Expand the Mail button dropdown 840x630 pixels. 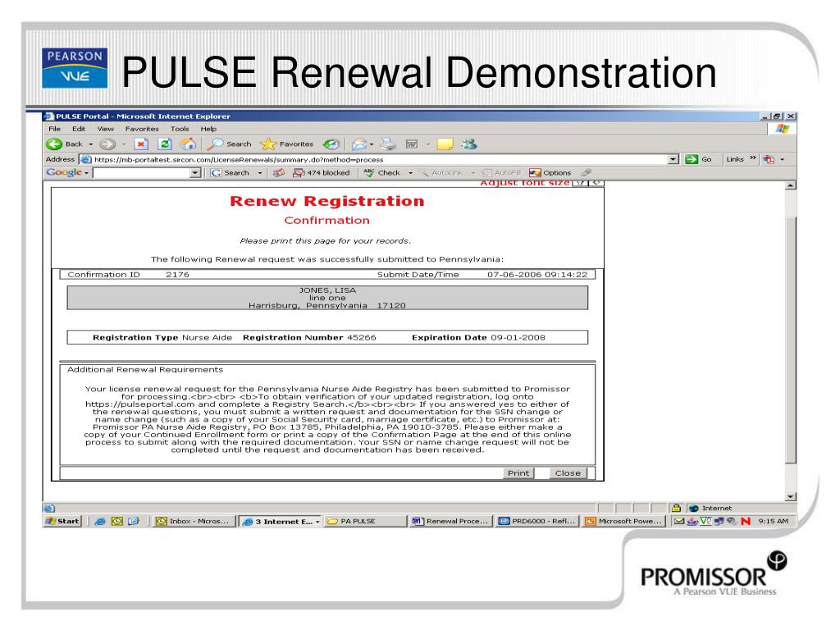(x=372, y=144)
